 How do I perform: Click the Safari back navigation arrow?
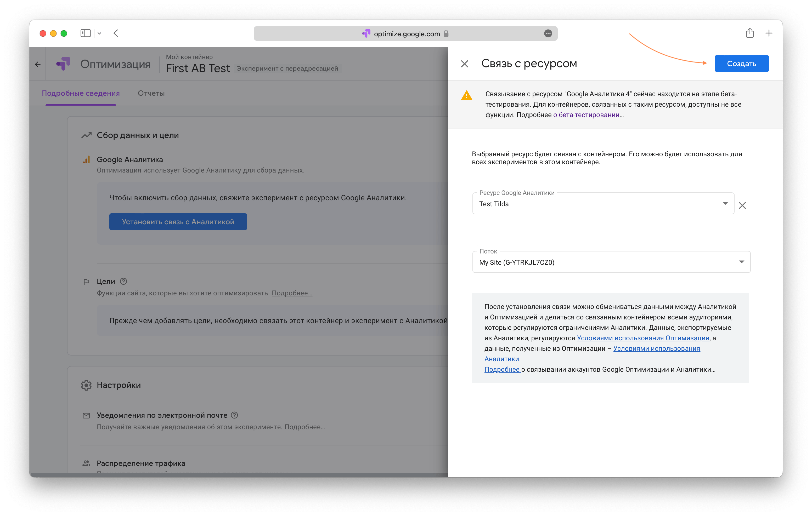point(116,33)
